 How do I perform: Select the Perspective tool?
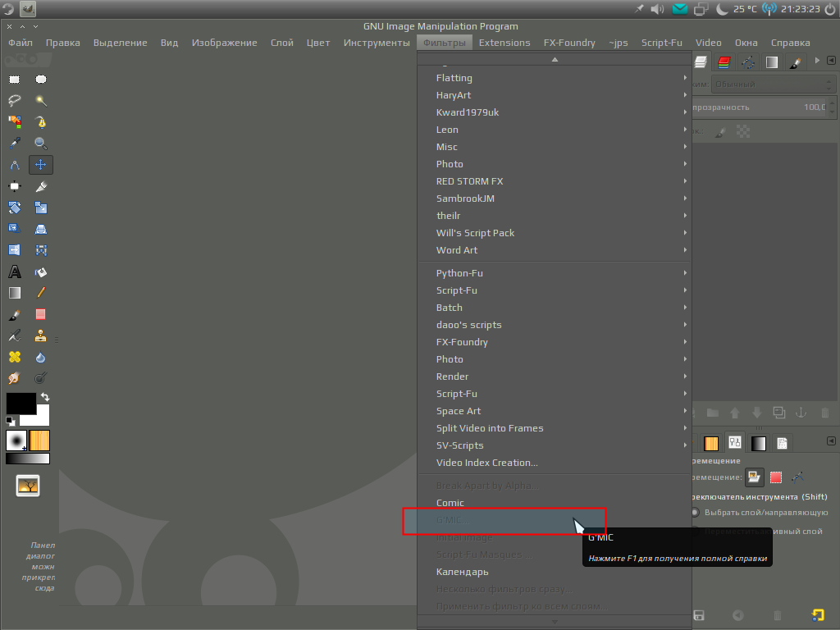coord(41,230)
